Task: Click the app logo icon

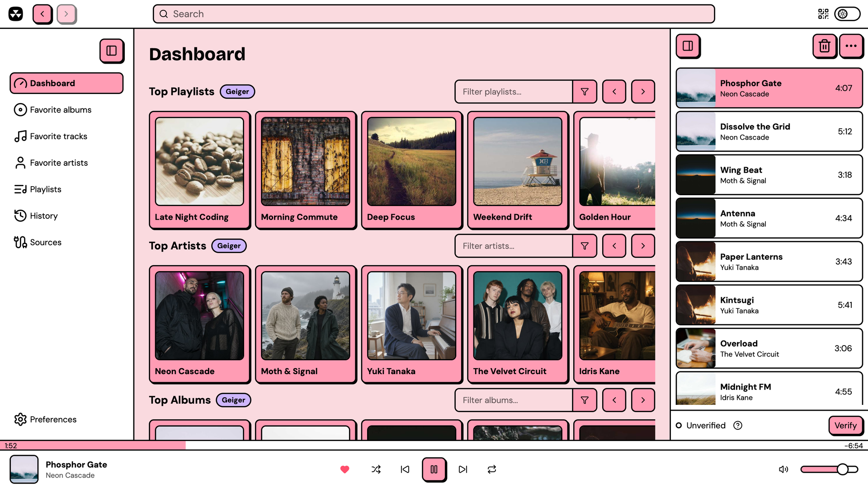Action: click(16, 14)
